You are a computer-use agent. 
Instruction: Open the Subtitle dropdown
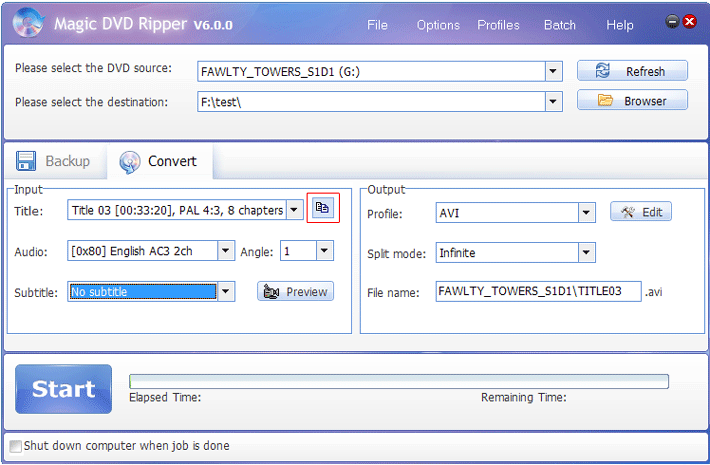(x=226, y=292)
